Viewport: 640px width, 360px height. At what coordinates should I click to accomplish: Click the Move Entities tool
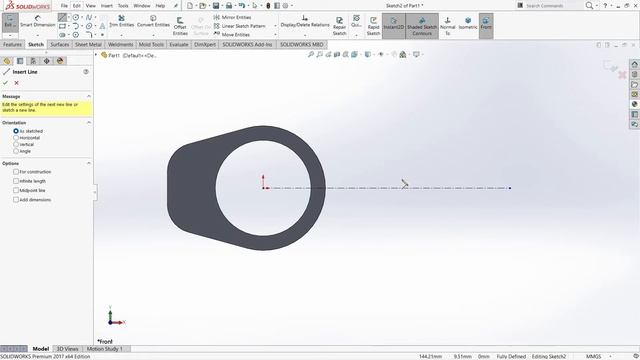coord(232,35)
